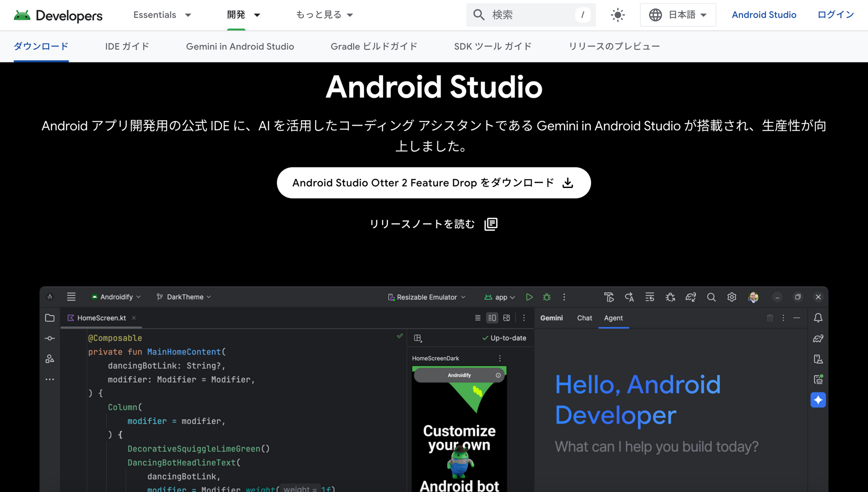Run the app using the green Run icon
Screen dimensions: 868x492
tap(529, 297)
